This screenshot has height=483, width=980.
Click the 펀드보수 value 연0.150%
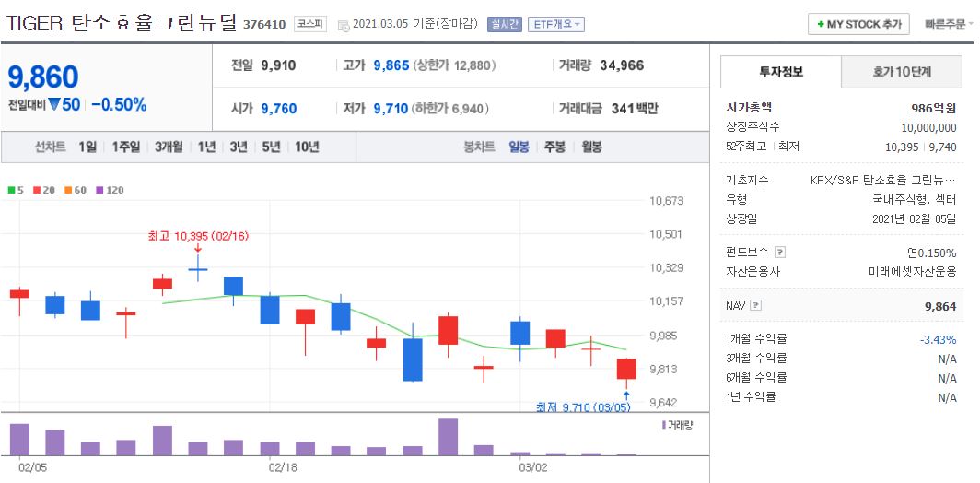point(932,253)
